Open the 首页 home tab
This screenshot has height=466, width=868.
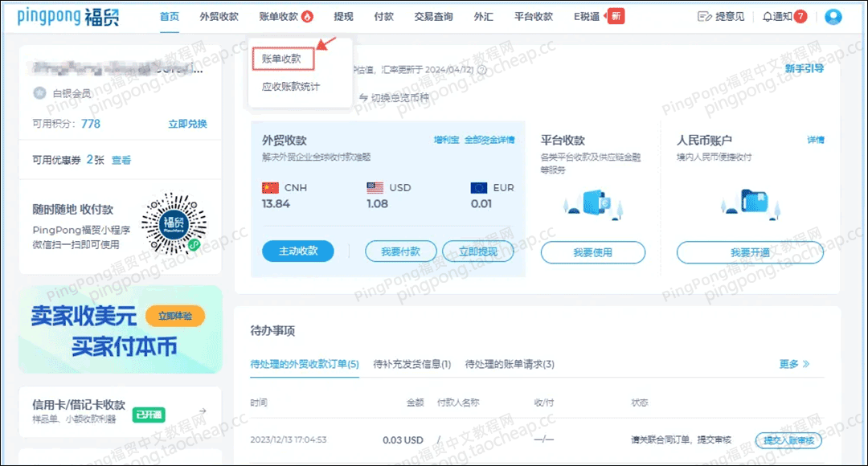(x=170, y=17)
